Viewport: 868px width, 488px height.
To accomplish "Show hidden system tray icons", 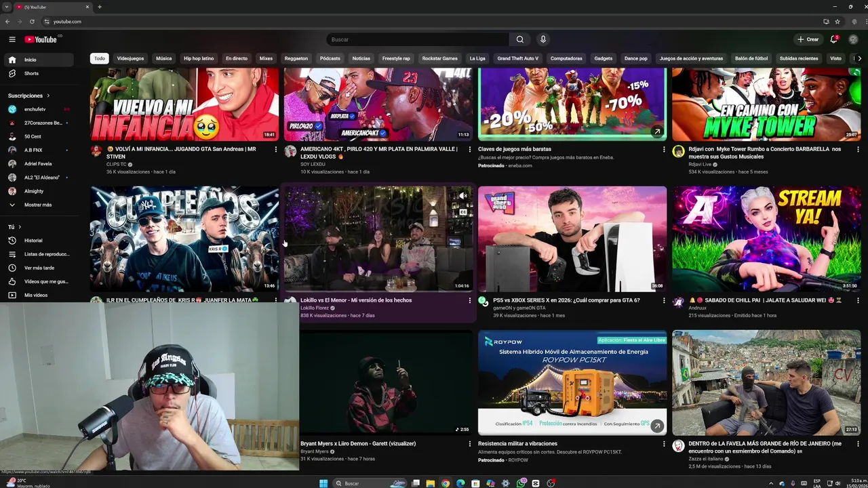I will 771,483.
